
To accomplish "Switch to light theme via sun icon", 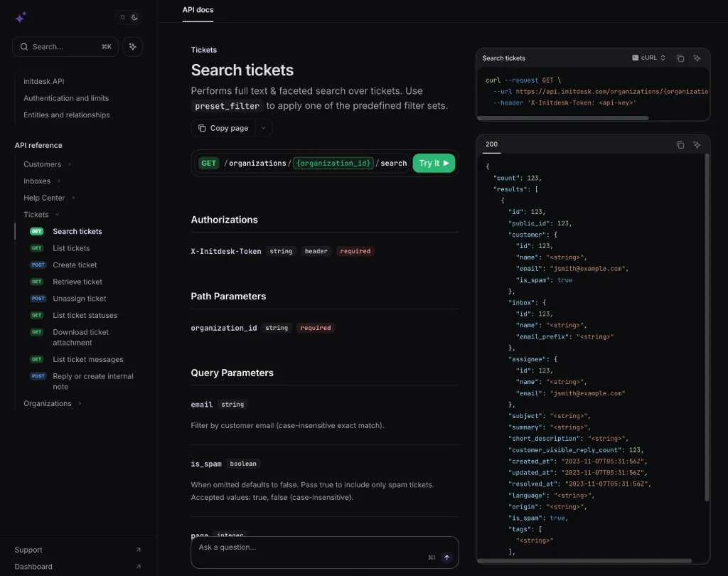I will [122, 17].
